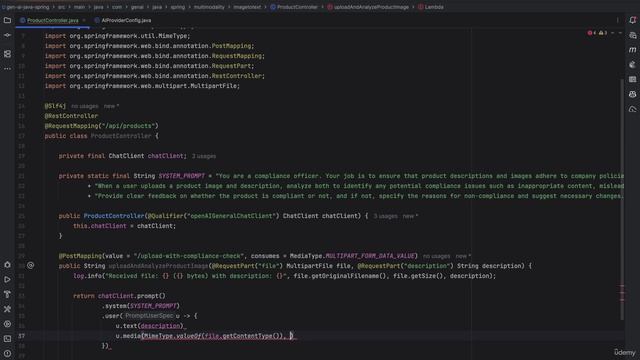640x360 pixels.
Task: Open the crossed-tools icon in the left sidebar
Action: [7, 309]
